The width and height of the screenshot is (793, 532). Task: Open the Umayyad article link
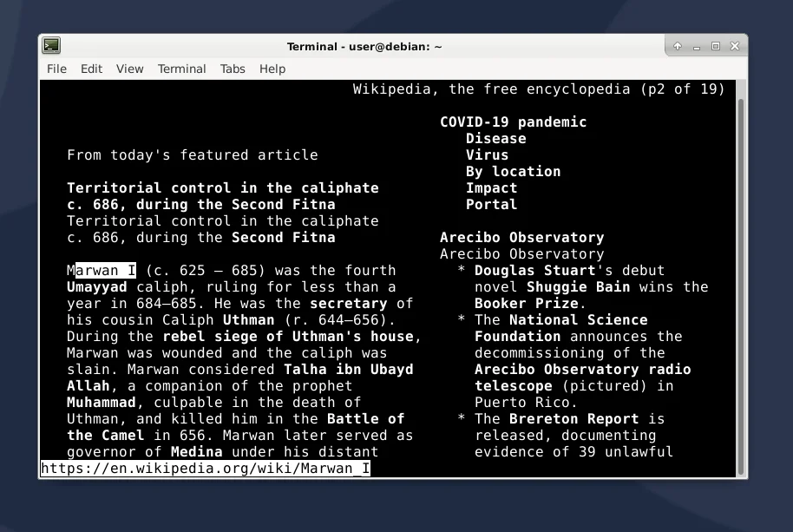coord(96,286)
